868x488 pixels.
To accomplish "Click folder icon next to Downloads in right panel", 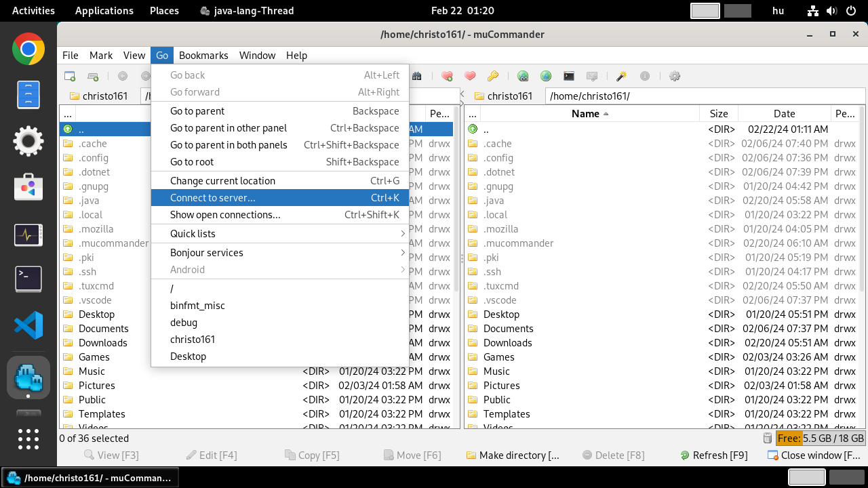I will [x=473, y=343].
